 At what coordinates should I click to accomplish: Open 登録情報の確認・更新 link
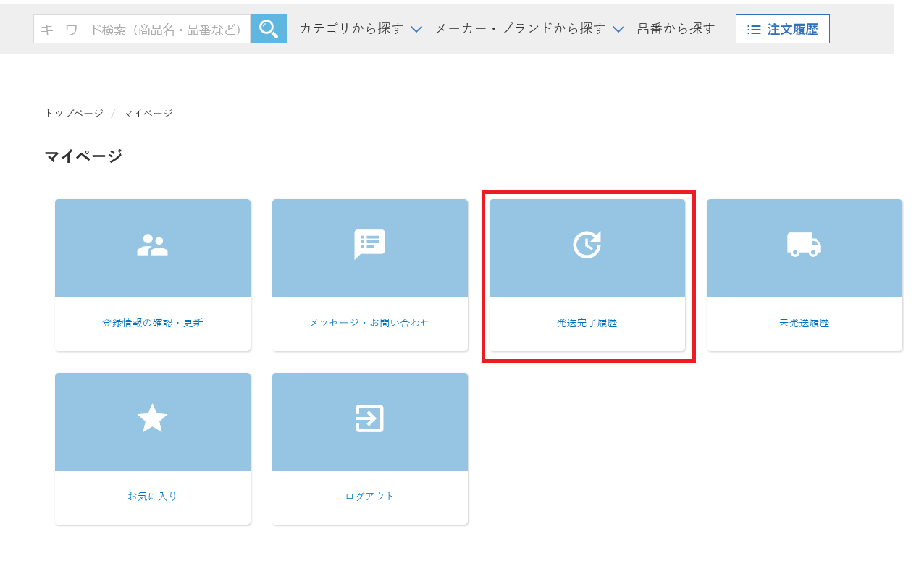[153, 323]
